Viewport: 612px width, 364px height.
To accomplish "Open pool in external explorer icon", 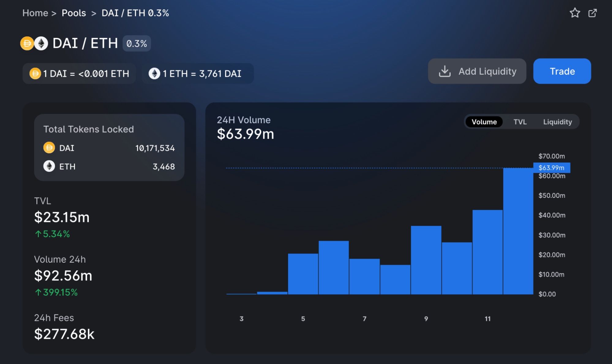I will 592,13.
